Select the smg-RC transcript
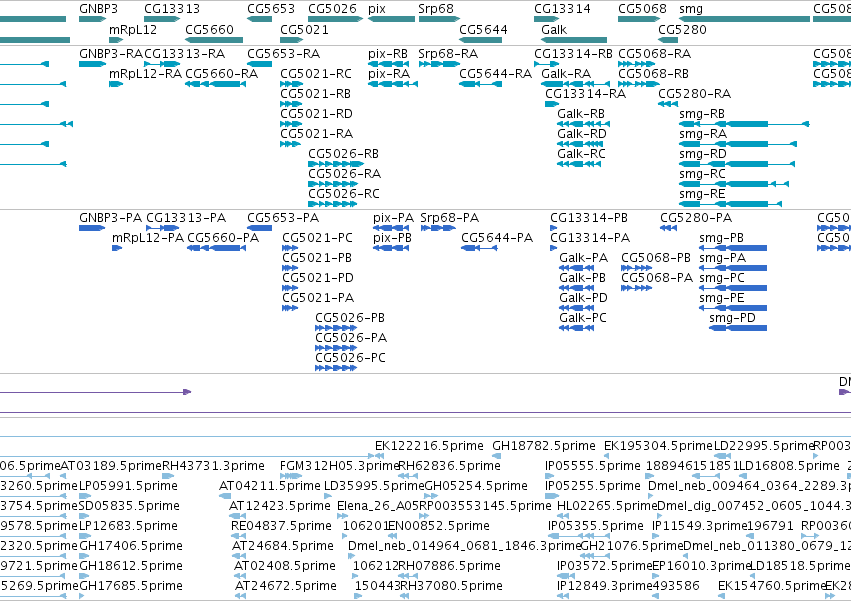The width and height of the screenshot is (851, 601). (734, 184)
